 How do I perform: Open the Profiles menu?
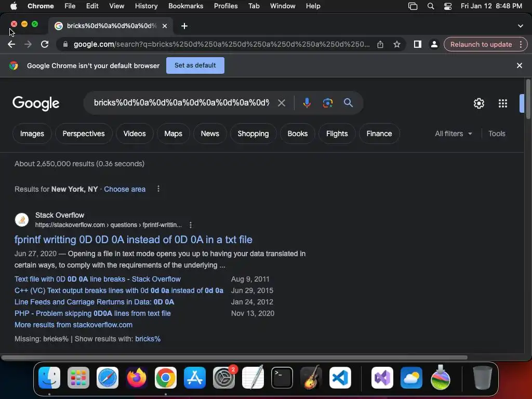pos(225,6)
